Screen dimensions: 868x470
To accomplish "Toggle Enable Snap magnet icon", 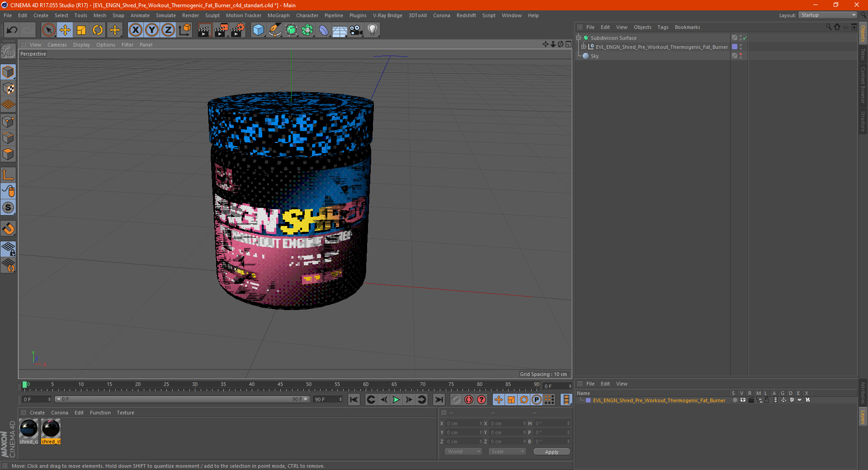I will coord(8,229).
